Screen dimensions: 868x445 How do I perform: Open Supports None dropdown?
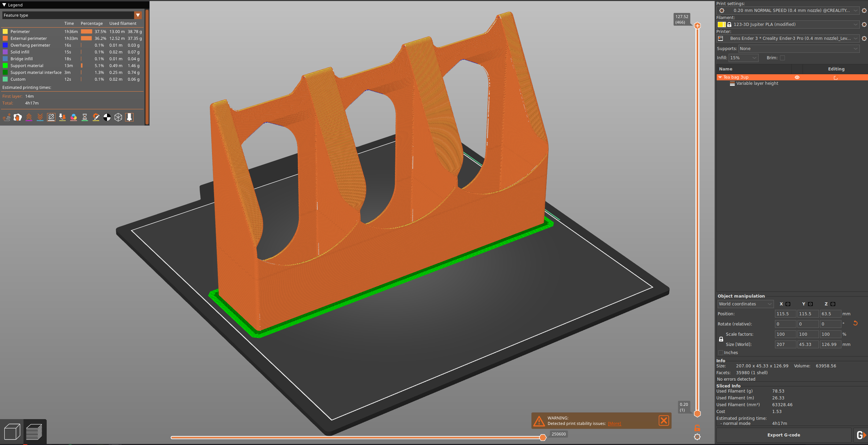(x=799, y=49)
